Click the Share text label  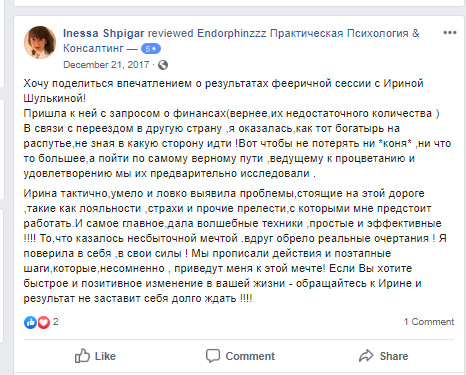pyautogui.click(x=394, y=356)
